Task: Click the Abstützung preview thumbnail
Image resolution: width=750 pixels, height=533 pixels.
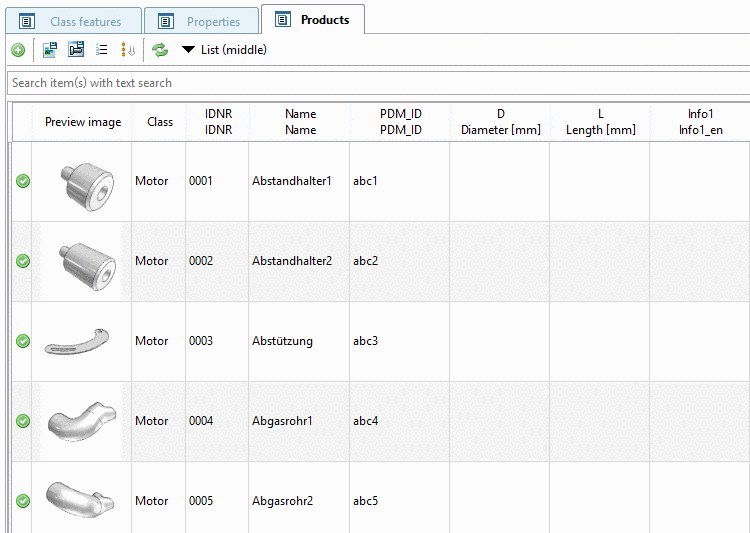Action: 77,342
